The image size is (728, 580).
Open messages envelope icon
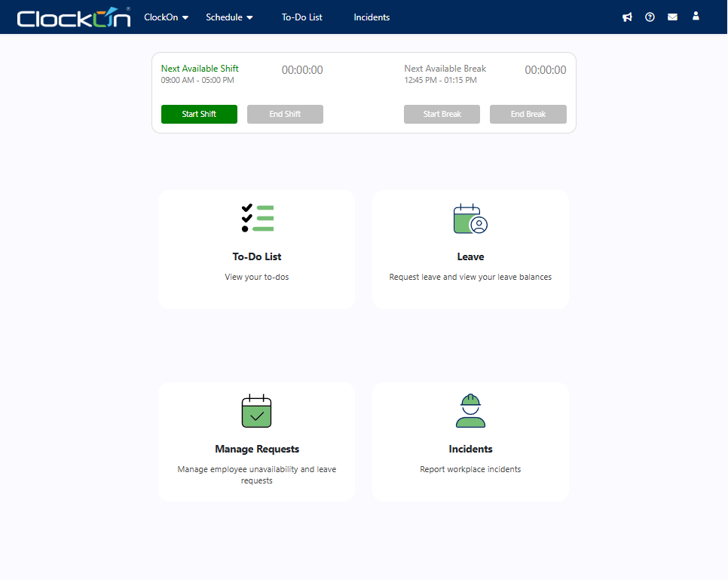[672, 17]
